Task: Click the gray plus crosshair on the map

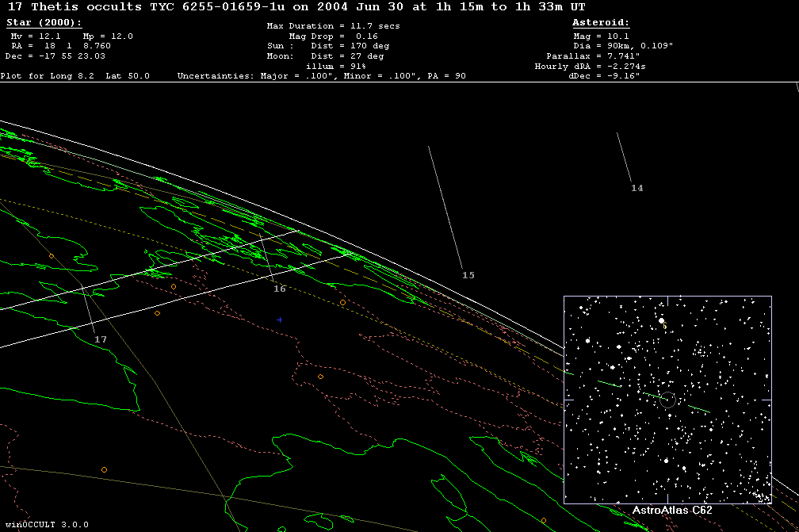Action: coord(280,320)
